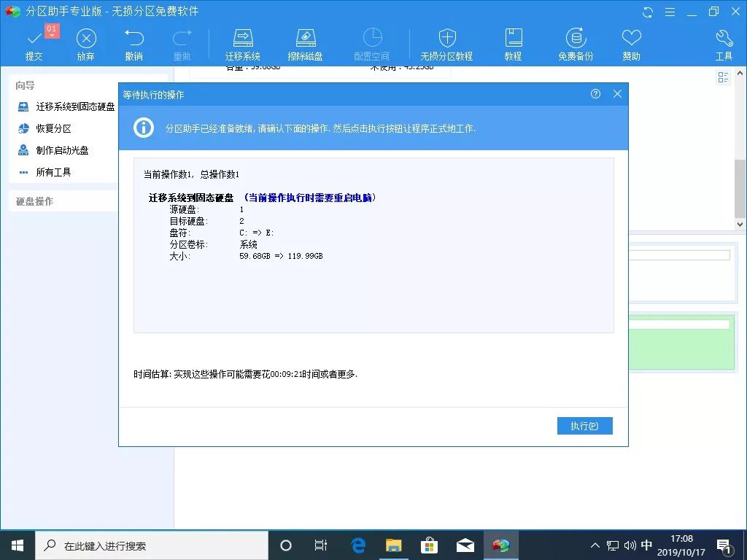Click the 59.68GB => 119.99GB size value
The image size is (747, 560).
coord(281,256)
